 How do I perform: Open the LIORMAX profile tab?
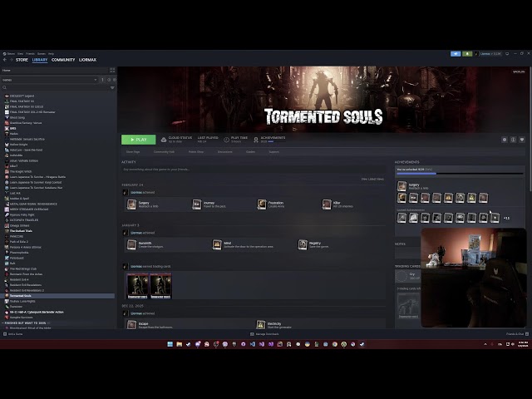coord(87,60)
